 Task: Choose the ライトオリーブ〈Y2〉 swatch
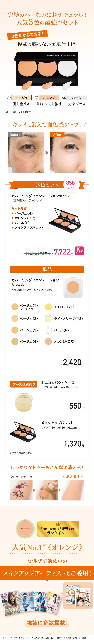[48, 318]
